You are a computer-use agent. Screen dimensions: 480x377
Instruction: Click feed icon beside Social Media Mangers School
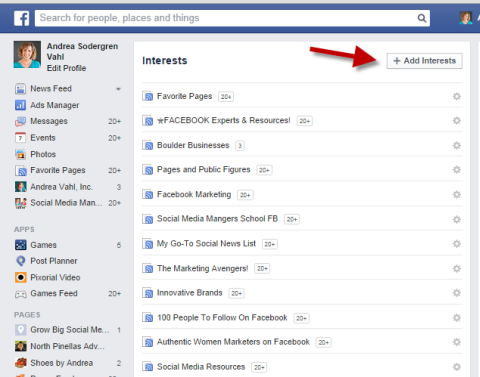(148, 219)
